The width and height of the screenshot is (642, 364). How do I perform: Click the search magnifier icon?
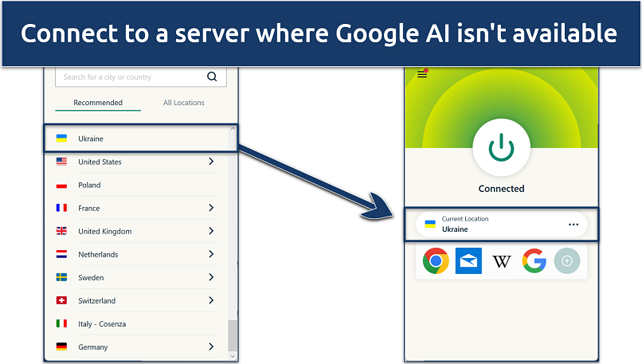click(212, 76)
